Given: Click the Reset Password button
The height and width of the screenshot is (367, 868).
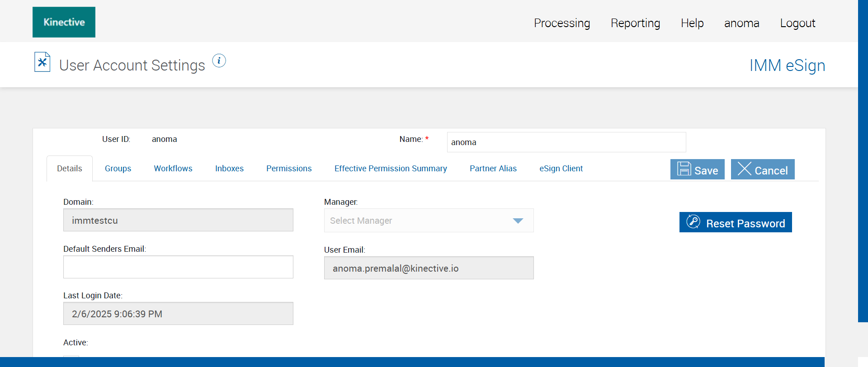Looking at the screenshot, I should [735, 222].
